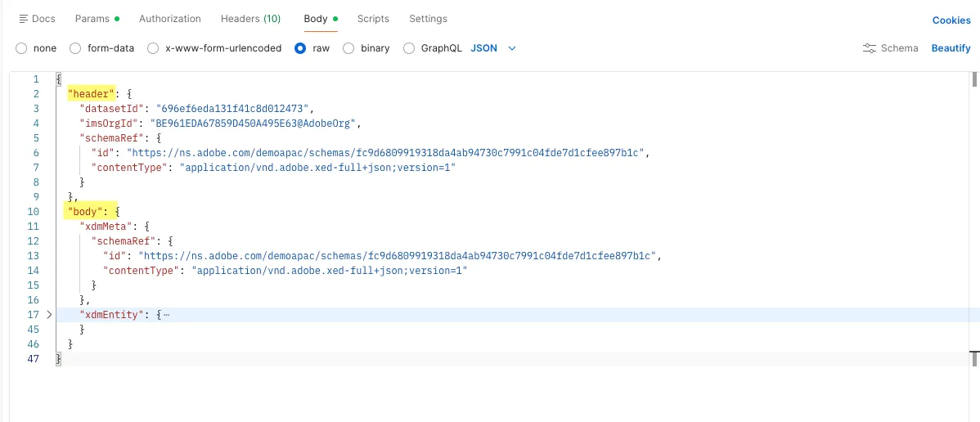Click the datasetId value "696ef6eda131f41c8d012473"

pos(232,108)
